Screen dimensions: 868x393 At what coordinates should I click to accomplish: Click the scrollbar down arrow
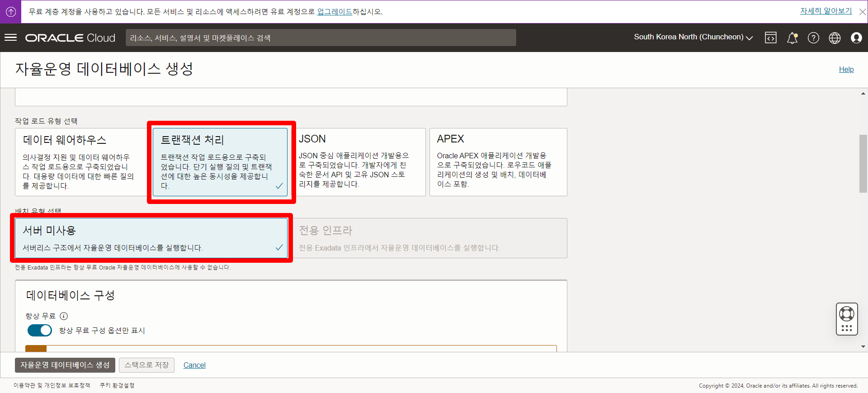(863, 347)
